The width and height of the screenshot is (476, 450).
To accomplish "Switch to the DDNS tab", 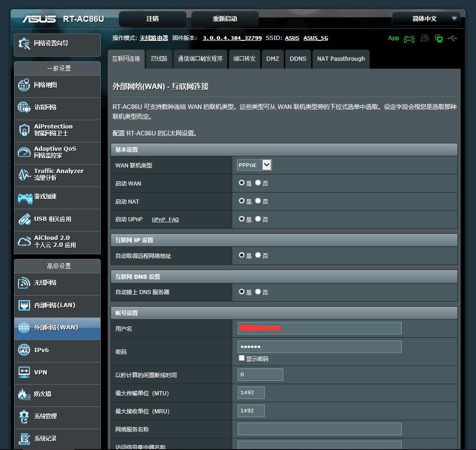I will [x=298, y=59].
